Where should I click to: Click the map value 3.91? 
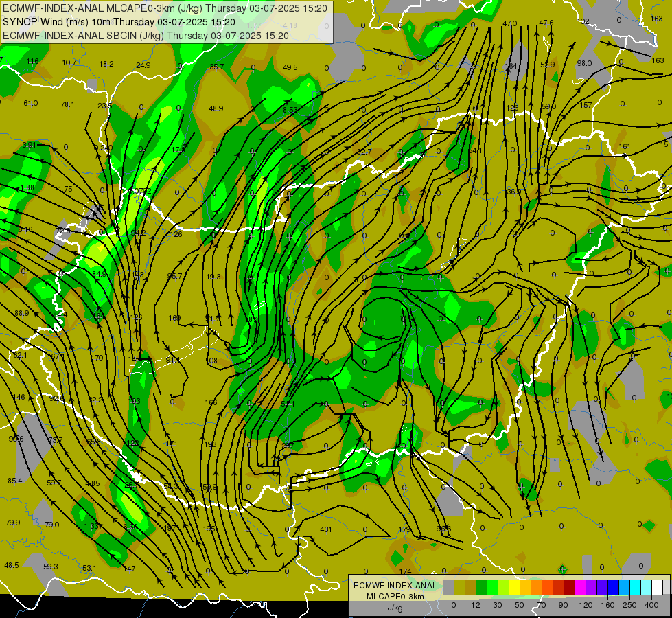(29, 145)
